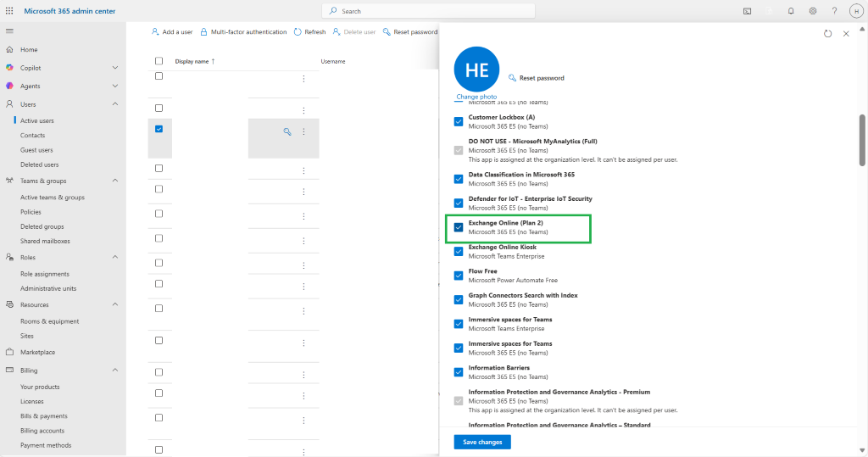Collapse Teams & groups section chevron
The image size is (868, 457).
point(115,181)
